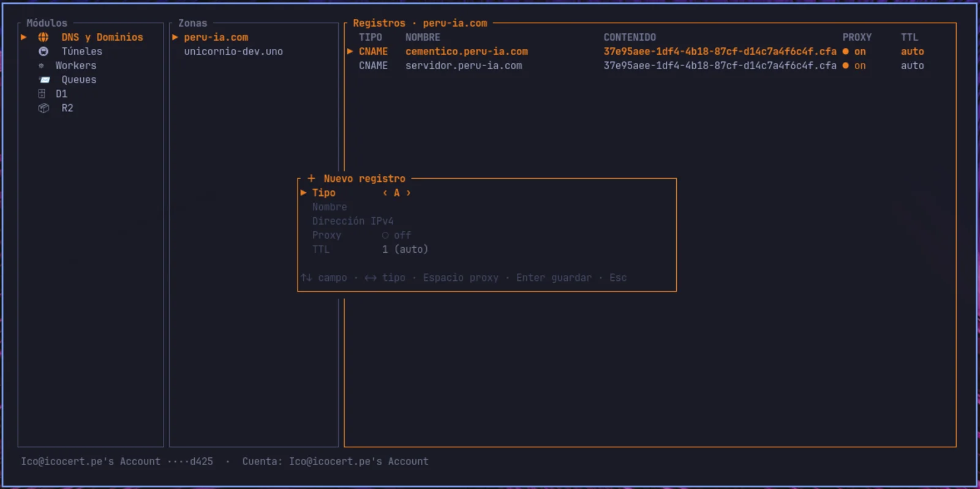Select the servidor.peru-ia.com record name

point(464,65)
